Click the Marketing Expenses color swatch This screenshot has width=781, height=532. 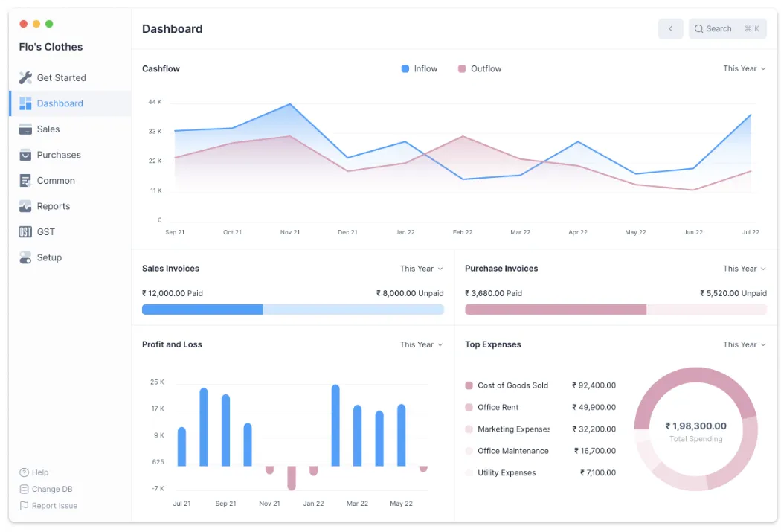469,429
